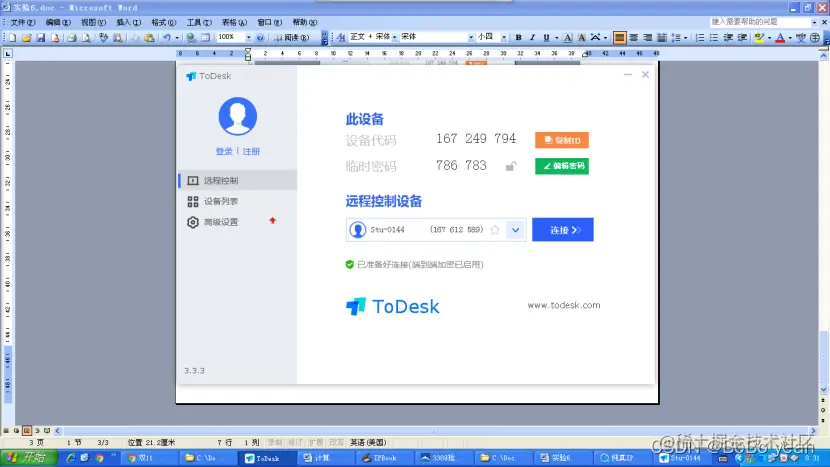Screen dimensions: 830x467
Task: Open a file using the folder icon
Action: 26,38
